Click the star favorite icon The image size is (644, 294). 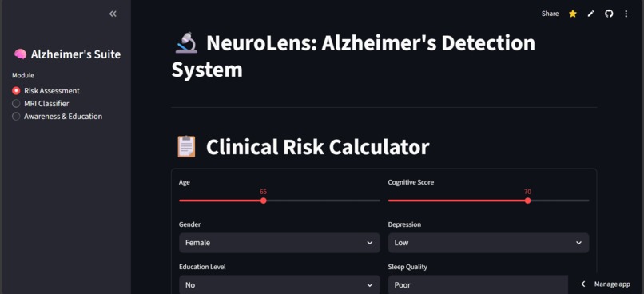tap(573, 14)
